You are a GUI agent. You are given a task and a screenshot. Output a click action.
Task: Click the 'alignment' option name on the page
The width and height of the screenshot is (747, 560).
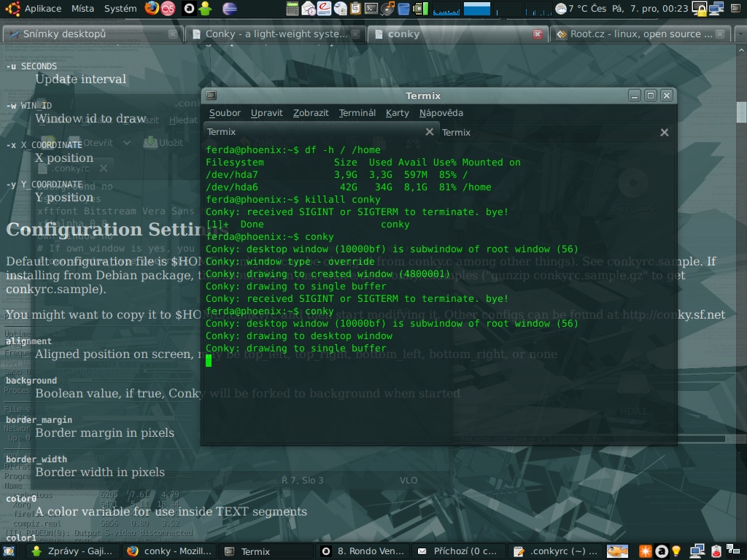click(x=28, y=341)
